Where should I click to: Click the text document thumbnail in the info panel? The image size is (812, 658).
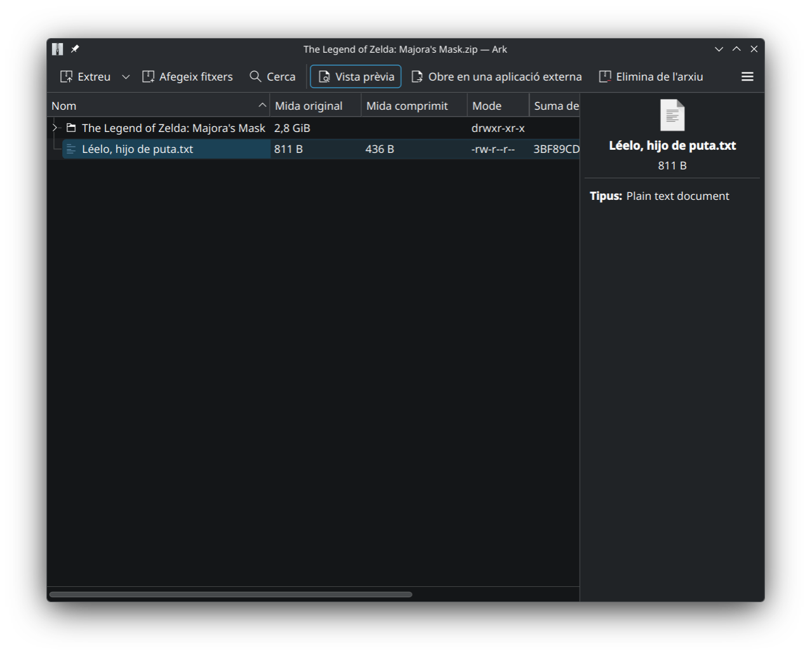click(x=672, y=115)
